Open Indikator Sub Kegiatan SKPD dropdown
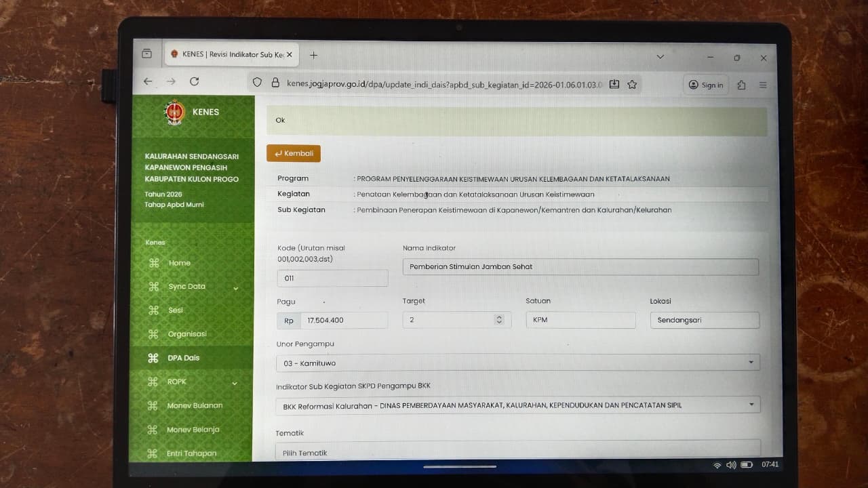The height and width of the screenshot is (488, 868). [x=517, y=405]
